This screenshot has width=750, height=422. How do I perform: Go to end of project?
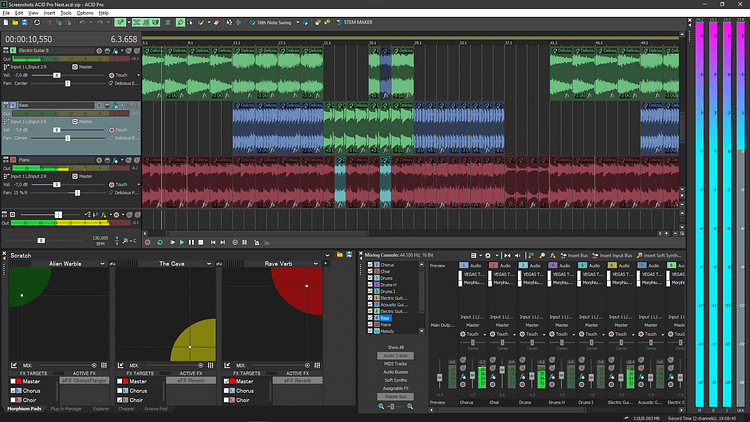coord(223,243)
